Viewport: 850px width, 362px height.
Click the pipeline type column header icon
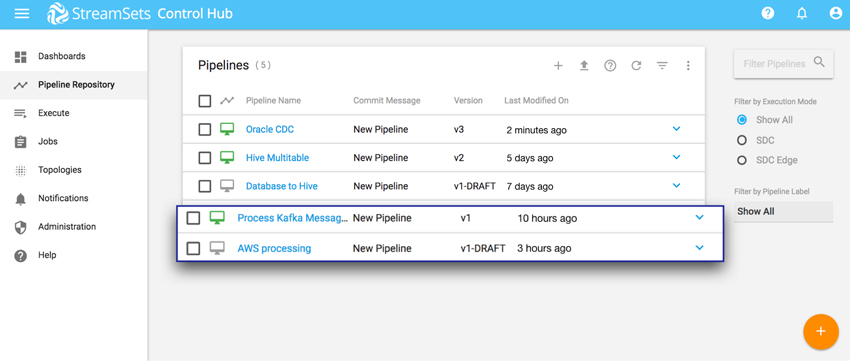(227, 100)
